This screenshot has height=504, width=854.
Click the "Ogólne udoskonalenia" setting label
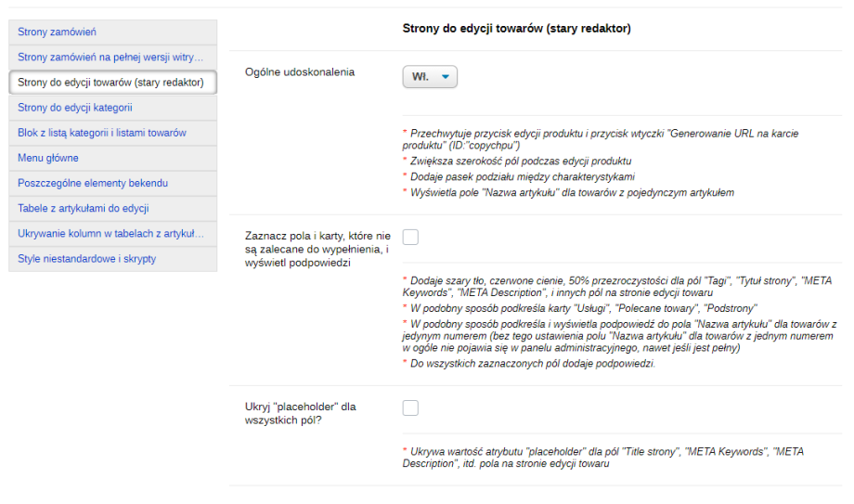pyautogui.click(x=300, y=72)
